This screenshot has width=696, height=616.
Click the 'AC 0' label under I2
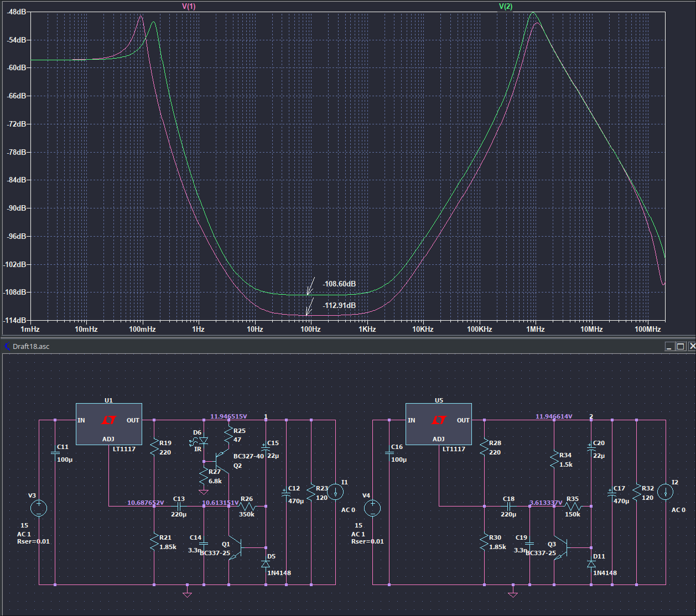coord(678,510)
